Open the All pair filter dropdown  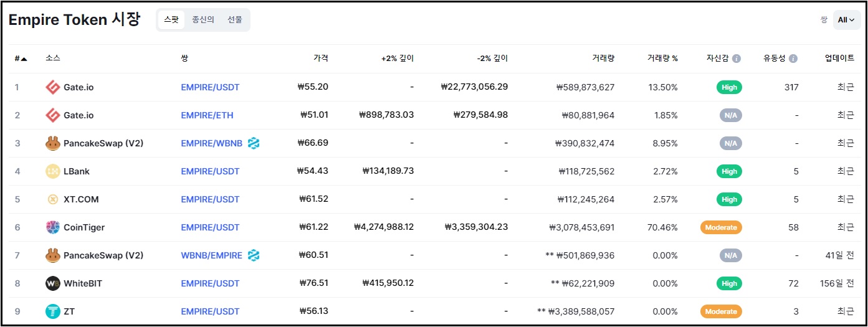click(x=846, y=20)
